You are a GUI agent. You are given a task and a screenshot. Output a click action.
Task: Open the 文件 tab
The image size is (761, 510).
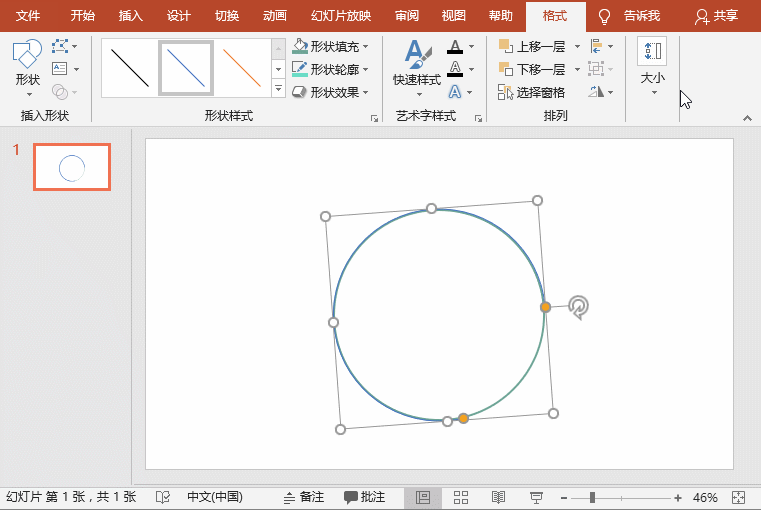click(x=28, y=16)
